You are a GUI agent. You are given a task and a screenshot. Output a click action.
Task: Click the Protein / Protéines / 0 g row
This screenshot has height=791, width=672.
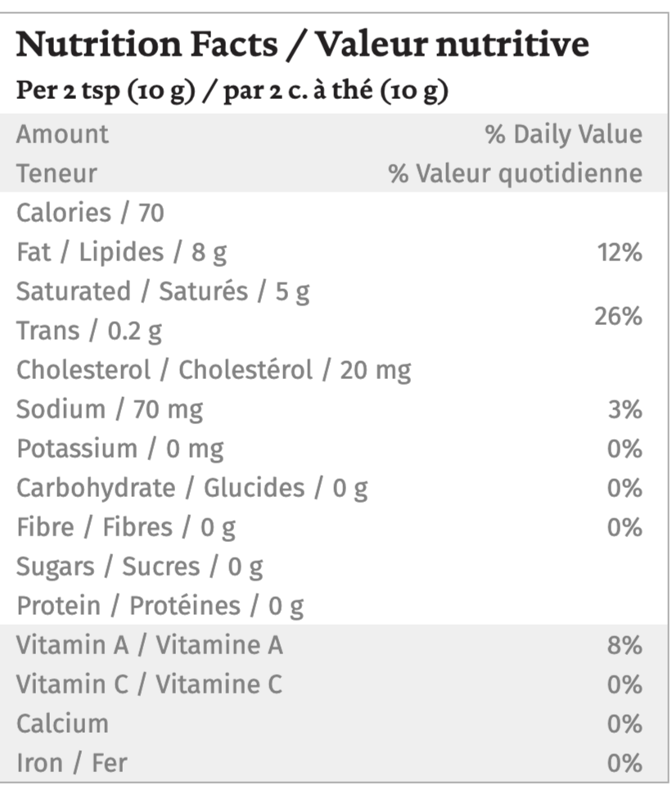[160, 606]
